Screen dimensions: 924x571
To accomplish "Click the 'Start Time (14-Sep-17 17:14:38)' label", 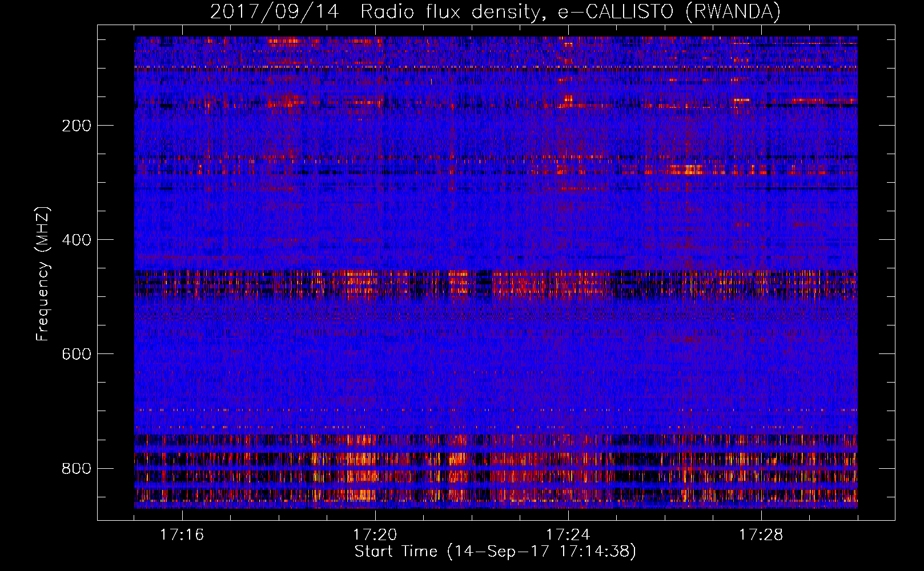I will [495, 552].
